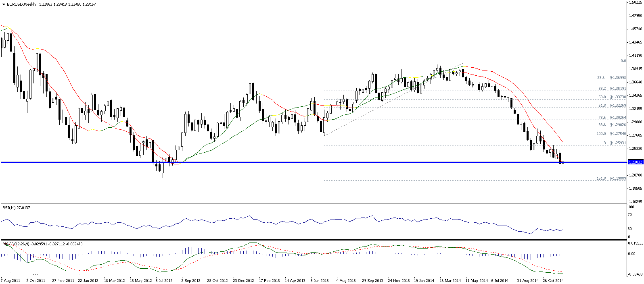
Task: Click the 38.2 Fibonacci level label
Action: pos(611,89)
